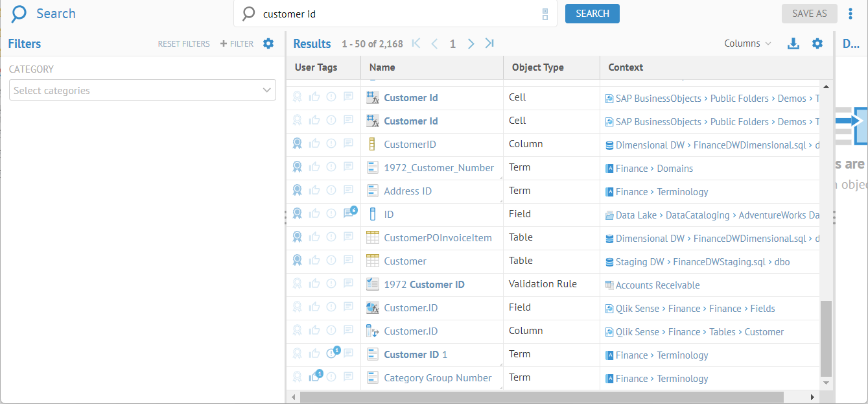Click the horizontal scrollbar of results table
Screen dimensions: 868x404
point(541,397)
